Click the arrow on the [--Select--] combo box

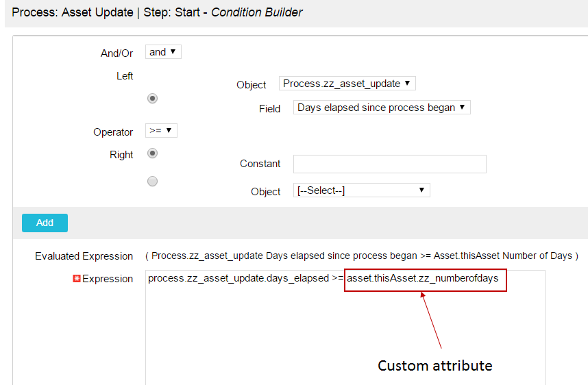click(421, 190)
